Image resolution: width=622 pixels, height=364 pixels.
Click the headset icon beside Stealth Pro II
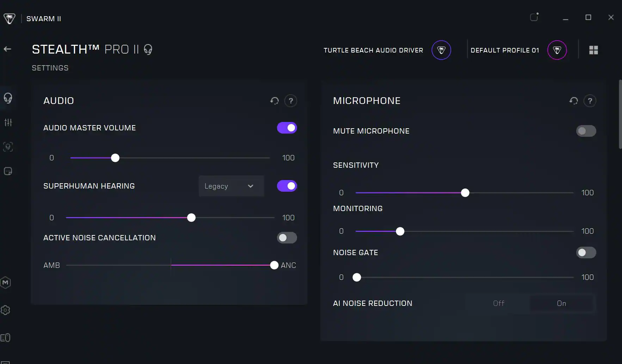148,49
